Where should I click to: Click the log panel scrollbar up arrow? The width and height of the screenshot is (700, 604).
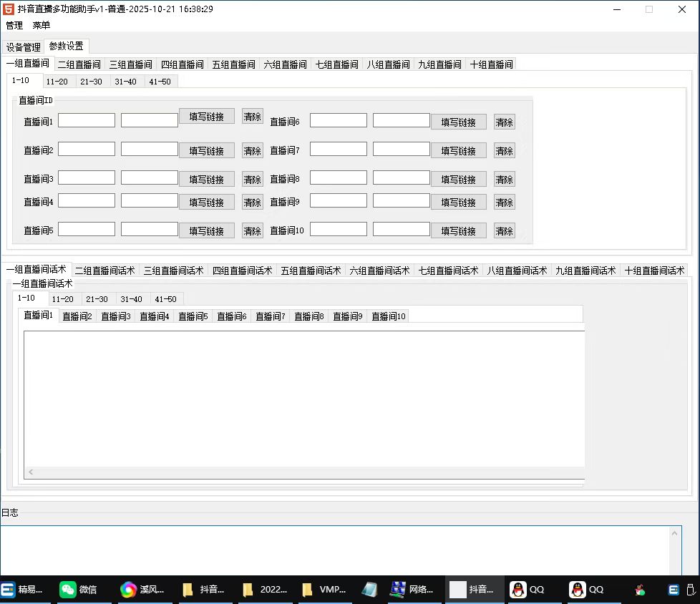pyautogui.click(x=676, y=533)
